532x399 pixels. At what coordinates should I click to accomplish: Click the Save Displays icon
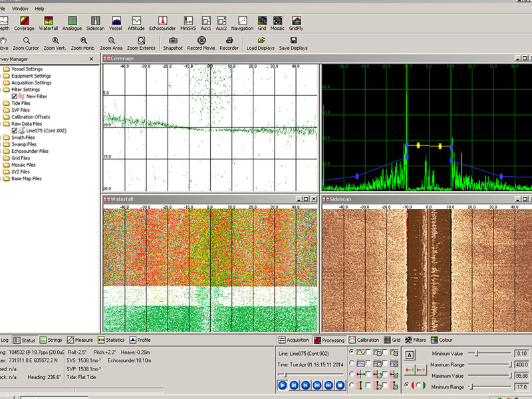point(293,42)
